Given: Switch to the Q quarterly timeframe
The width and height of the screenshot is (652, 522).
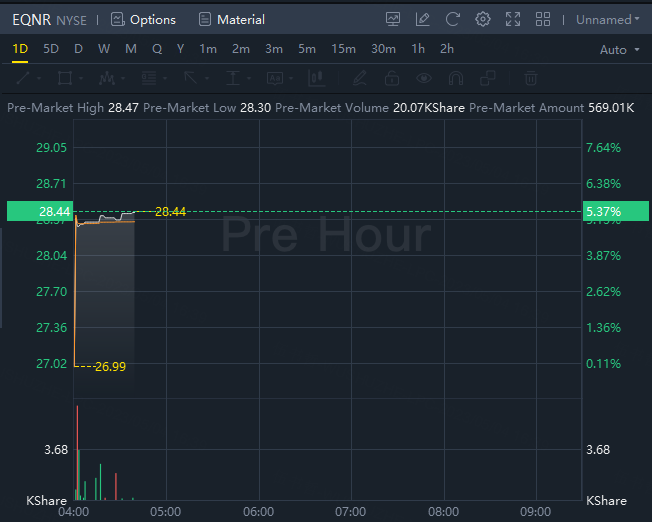Looking at the screenshot, I should tap(157, 49).
